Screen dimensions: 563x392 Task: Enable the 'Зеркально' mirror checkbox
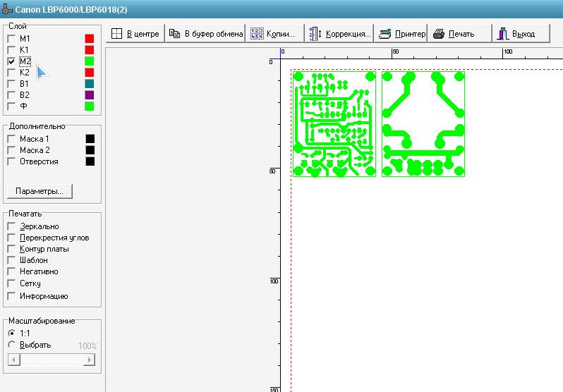[x=11, y=226]
